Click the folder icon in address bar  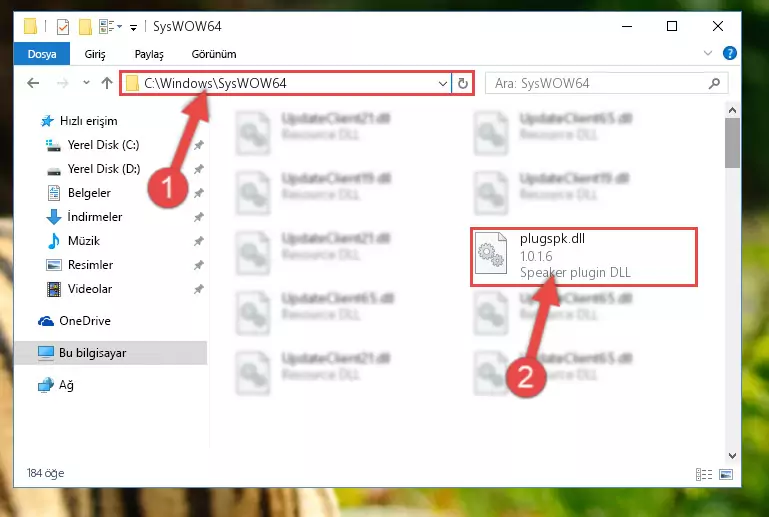[x=132, y=83]
